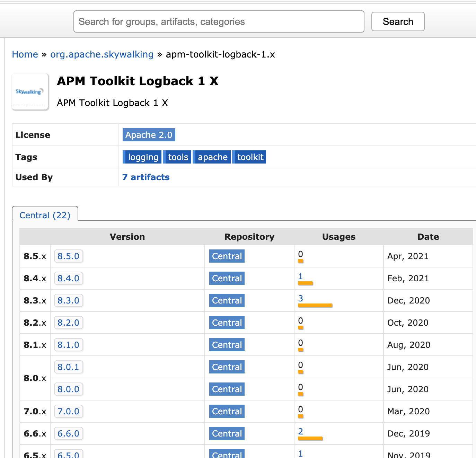476x458 pixels.
Task: Focus the groups, artifacts, categories search field
Action: coord(219,21)
